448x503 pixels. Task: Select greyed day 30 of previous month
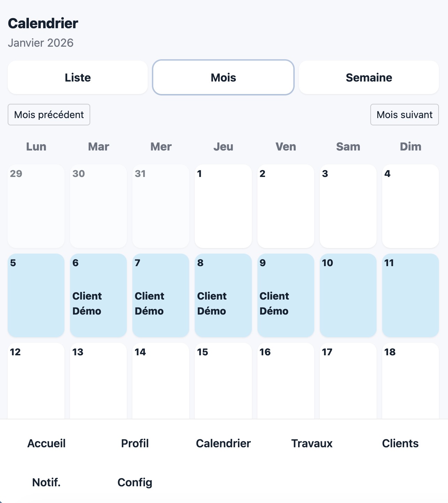tap(98, 206)
